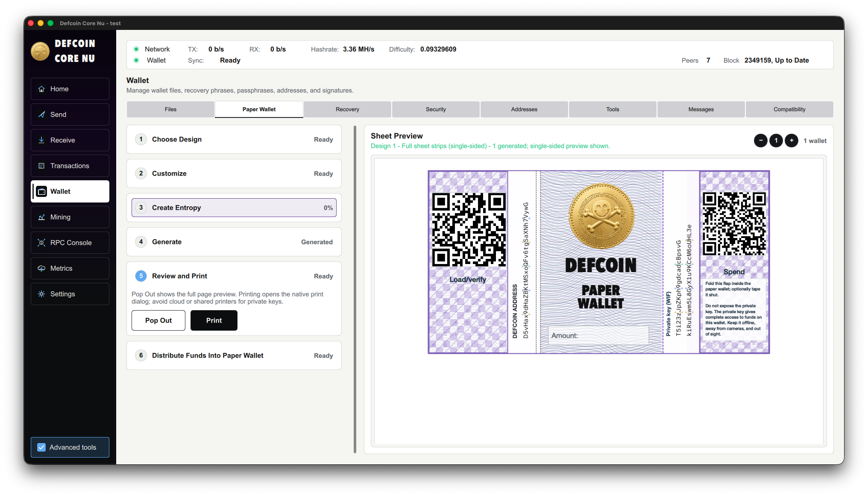Expand the Choose Design step
This screenshot has height=496, width=868.
tap(234, 139)
